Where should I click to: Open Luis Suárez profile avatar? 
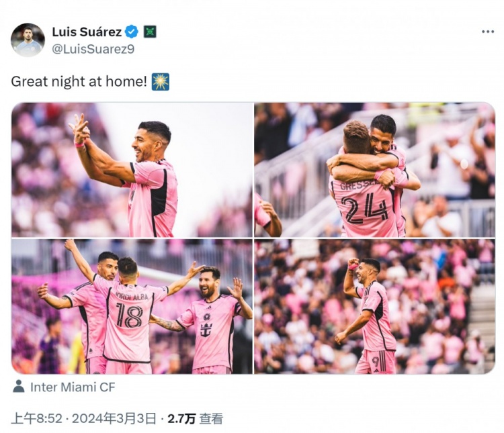coord(28,40)
